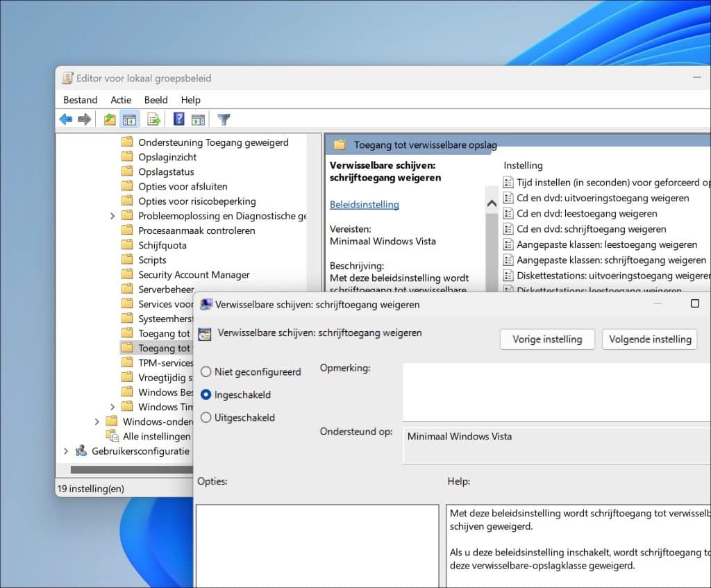The image size is (711, 588).
Task: Click into the Opmerking text field
Action: click(557, 392)
